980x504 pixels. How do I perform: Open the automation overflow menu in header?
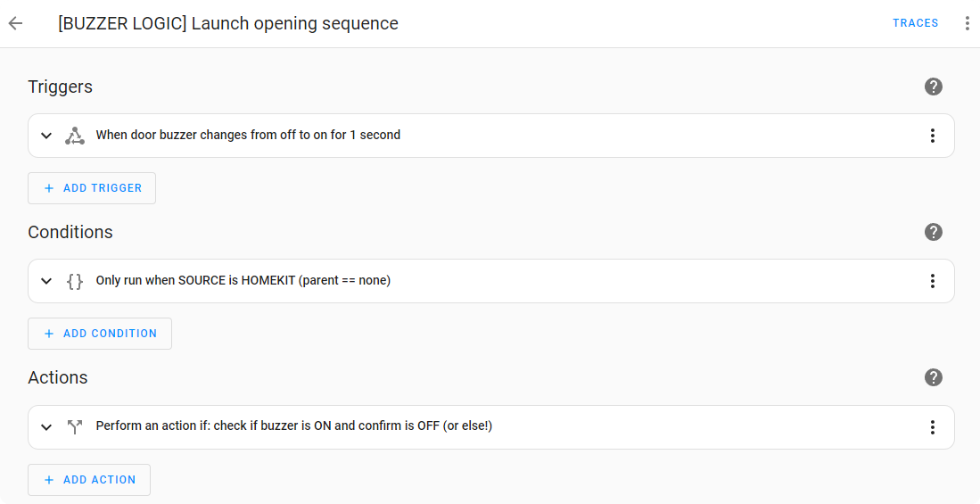[967, 23]
